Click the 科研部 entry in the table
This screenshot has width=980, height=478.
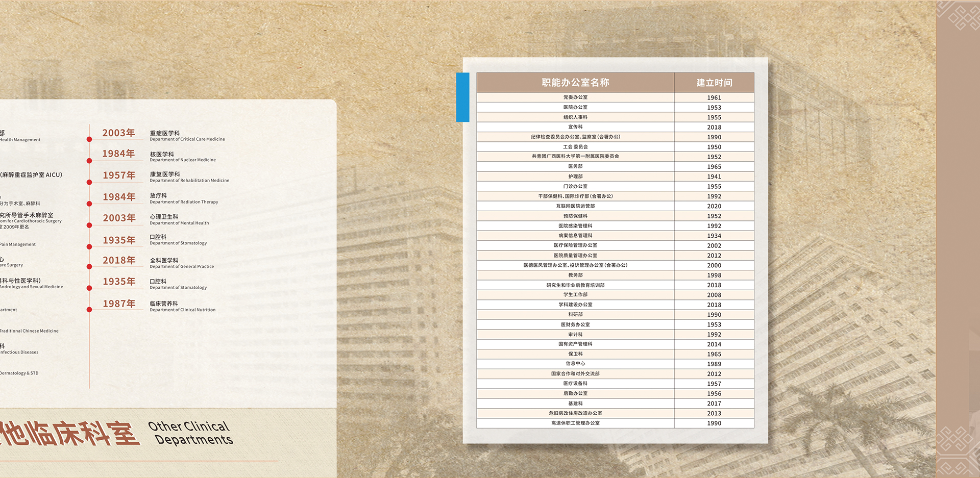(x=575, y=315)
